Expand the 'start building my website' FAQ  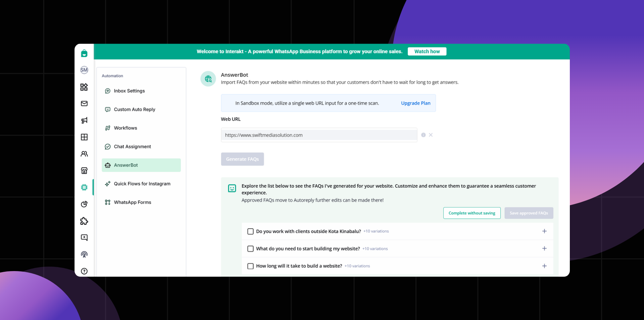544,248
